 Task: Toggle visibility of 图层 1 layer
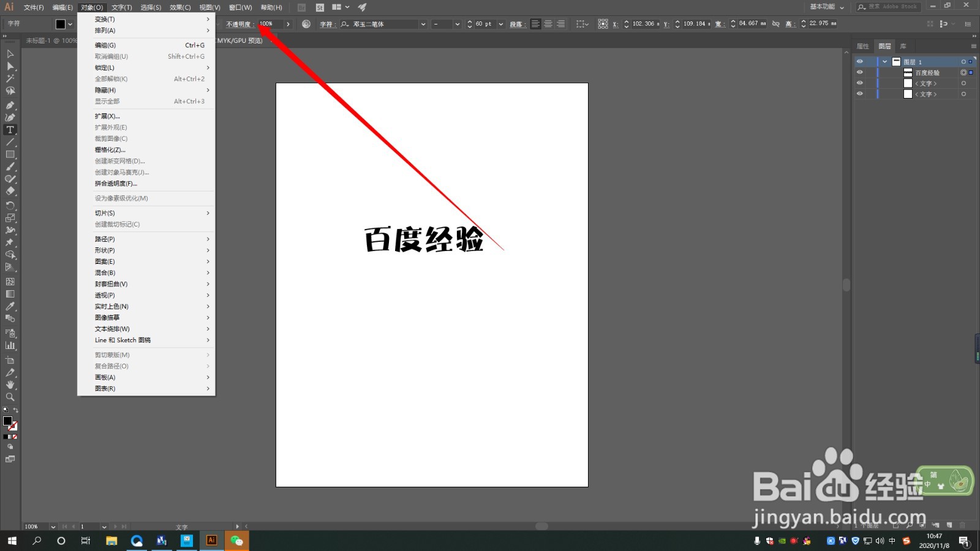pyautogui.click(x=859, y=62)
